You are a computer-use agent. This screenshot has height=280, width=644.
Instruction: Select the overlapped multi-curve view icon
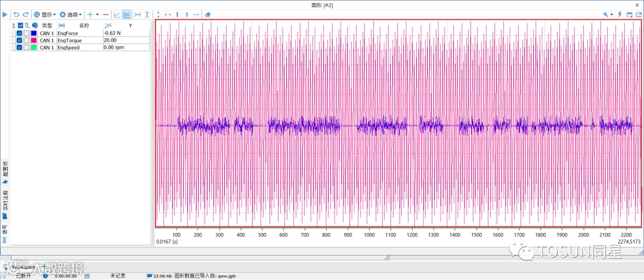click(x=126, y=14)
